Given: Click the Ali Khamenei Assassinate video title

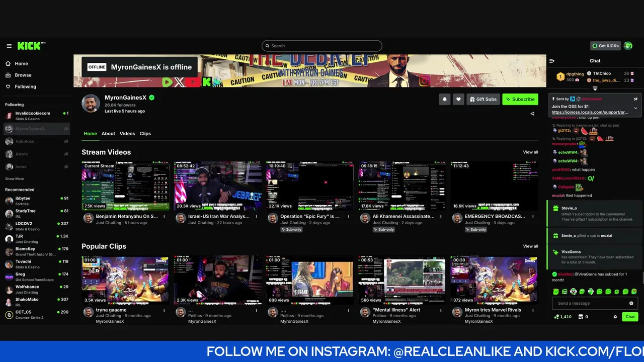Looking at the screenshot, I should point(404,216).
